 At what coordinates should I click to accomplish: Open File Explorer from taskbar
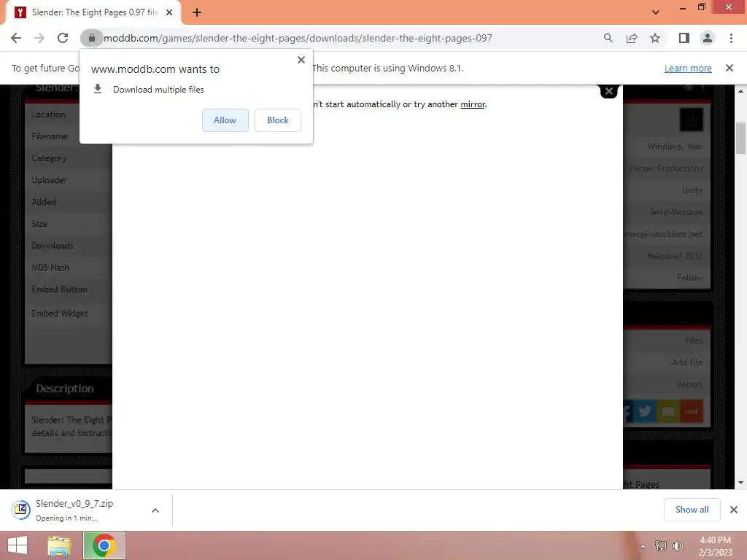[x=59, y=545]
